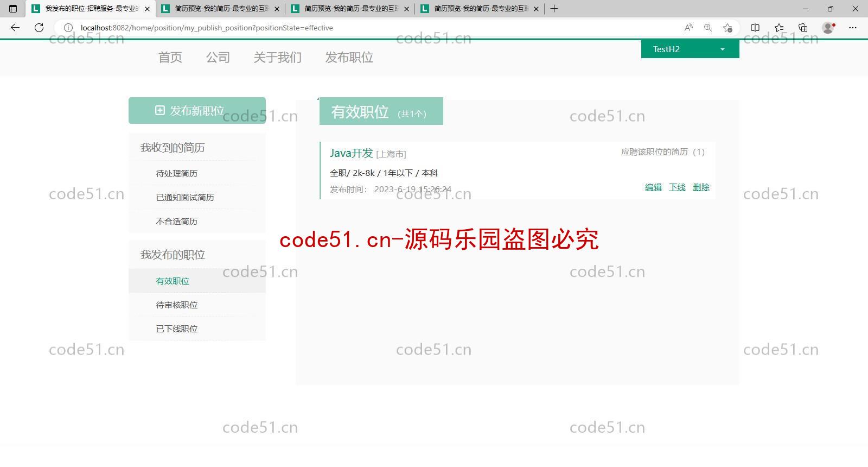Add this page to favorites star
The width and height of the screenshot is (868, 467).
[x=727, y=28]
